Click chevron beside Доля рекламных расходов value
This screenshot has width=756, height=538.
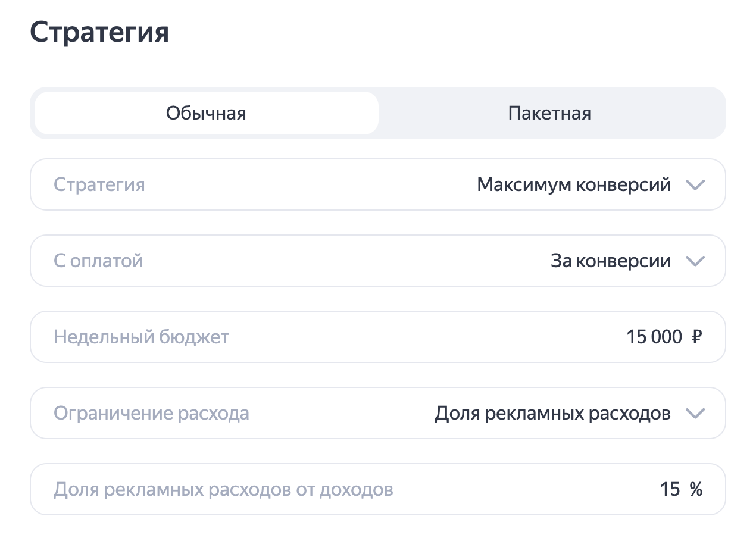695,414
